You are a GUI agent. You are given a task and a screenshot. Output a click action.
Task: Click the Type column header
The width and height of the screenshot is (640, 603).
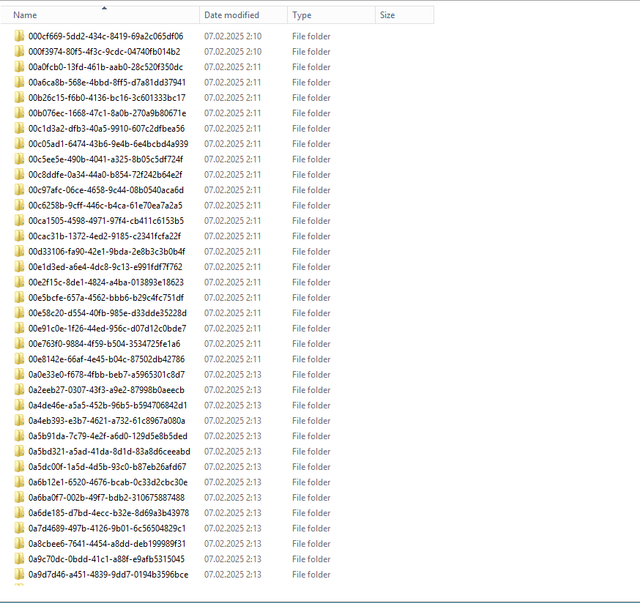tap(331, 15)
